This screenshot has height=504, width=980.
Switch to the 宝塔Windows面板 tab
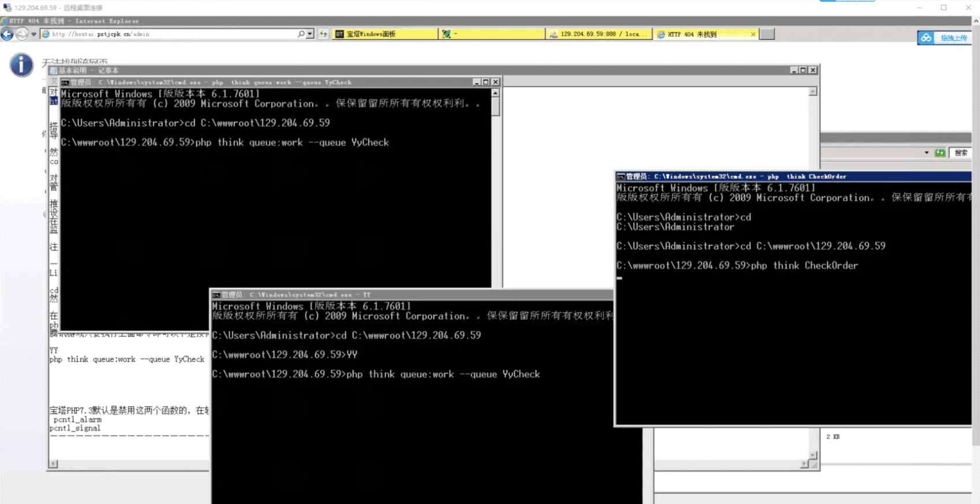pos(385,34)
